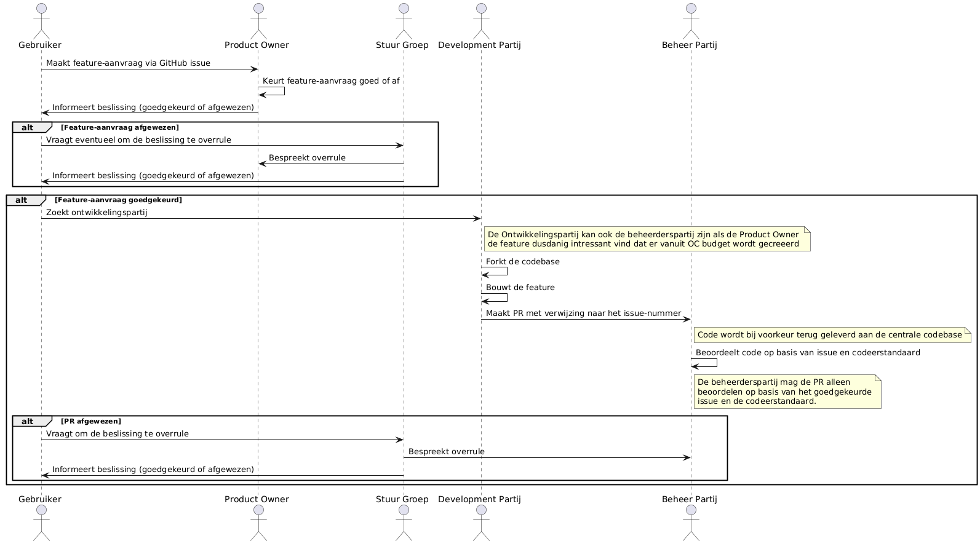Click the note about OC budget

tap(646, 239)
